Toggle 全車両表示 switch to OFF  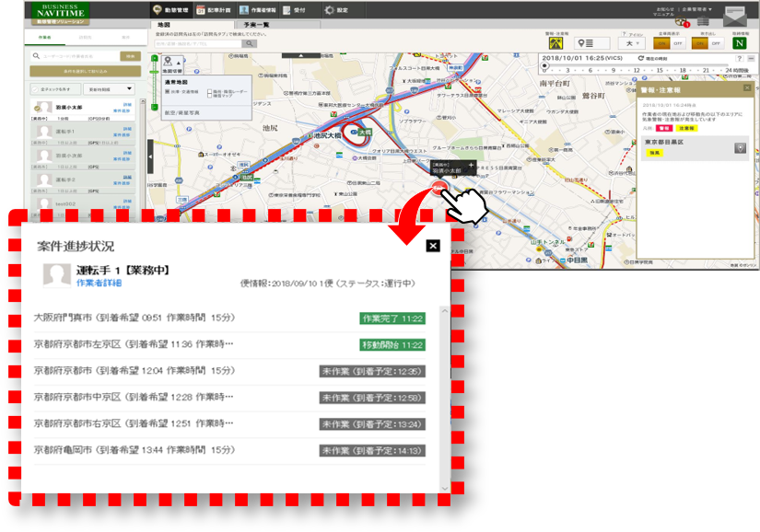click(x=679, y=43)
